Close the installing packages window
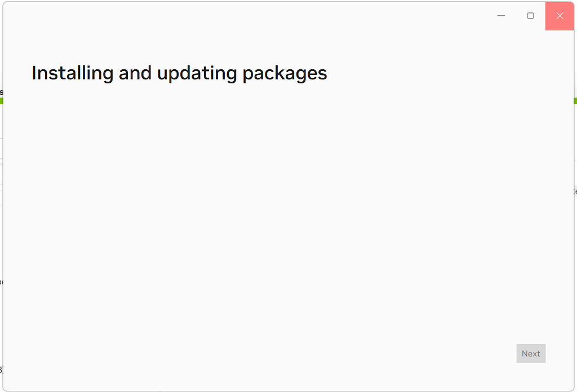Screen dimensions: 577x392 tap(560, 16)
